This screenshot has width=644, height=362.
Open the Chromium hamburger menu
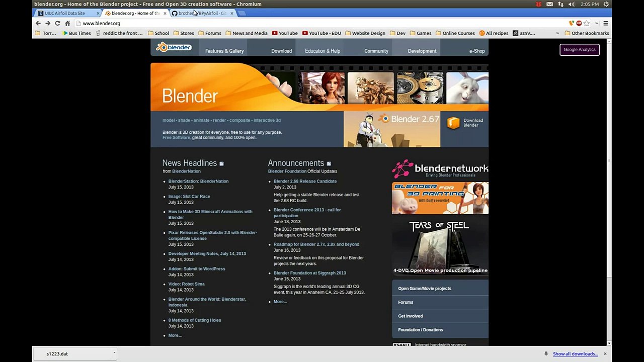point(606,23)
